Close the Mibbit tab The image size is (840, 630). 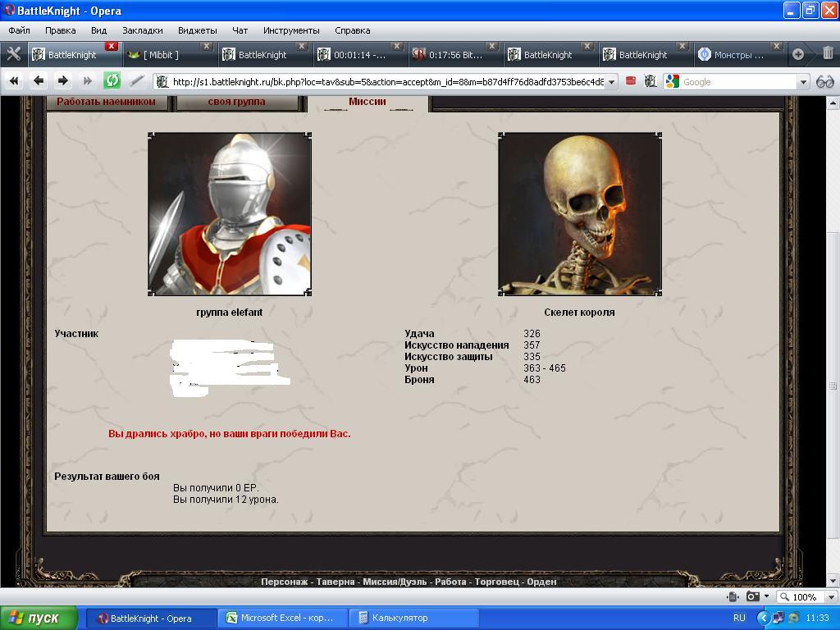click(x=206, y=46)
